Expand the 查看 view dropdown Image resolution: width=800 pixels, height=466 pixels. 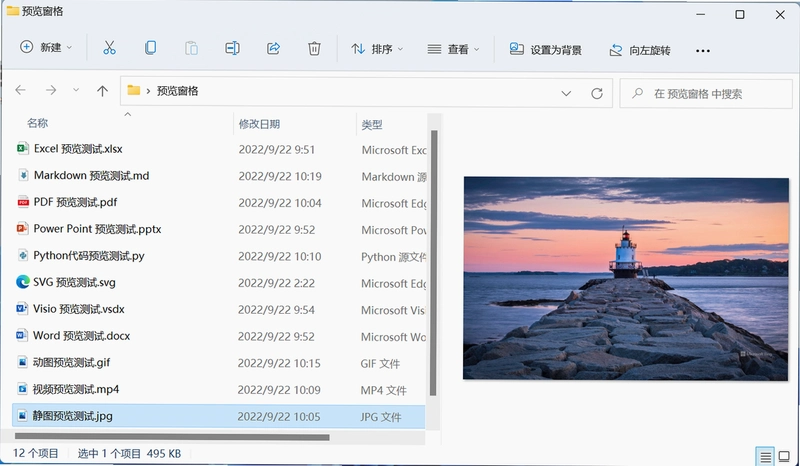point(453,50)
